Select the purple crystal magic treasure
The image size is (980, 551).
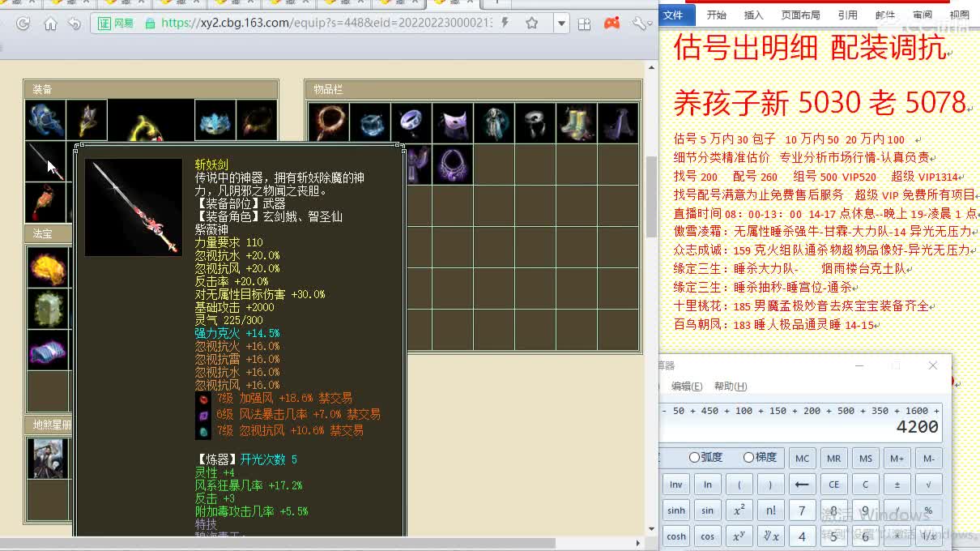coord(48,351)
